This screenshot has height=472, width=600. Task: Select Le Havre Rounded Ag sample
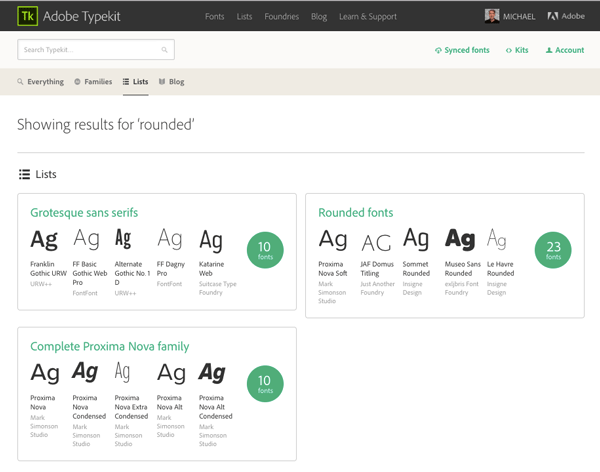[x=497, y=239]
